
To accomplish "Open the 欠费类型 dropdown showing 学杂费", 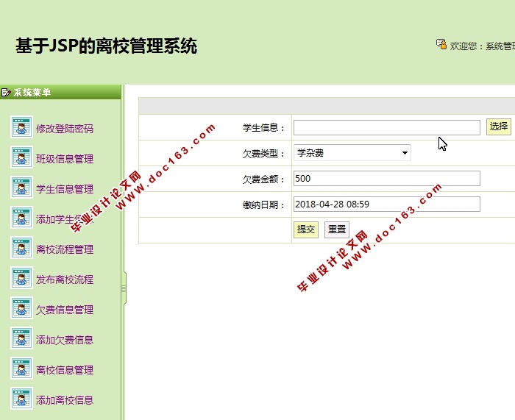I will (x=352, y=153).
